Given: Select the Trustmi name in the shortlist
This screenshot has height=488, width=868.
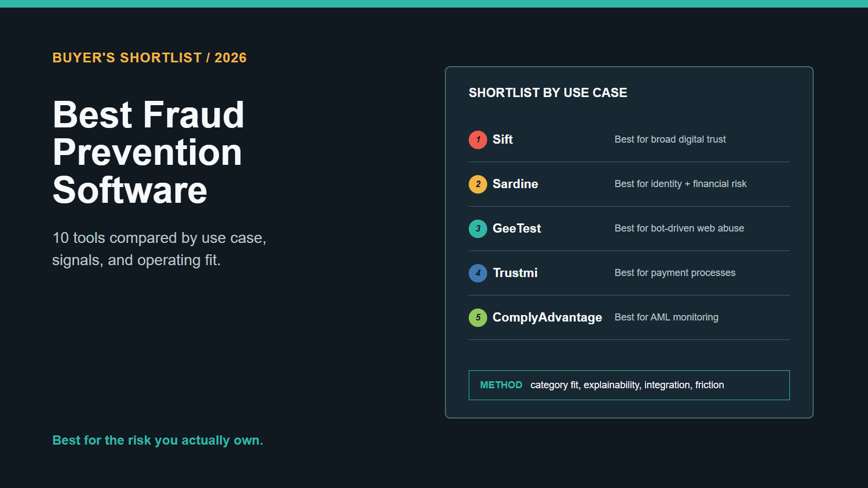Looking at the screenshot, I should (x=515, y=273).
